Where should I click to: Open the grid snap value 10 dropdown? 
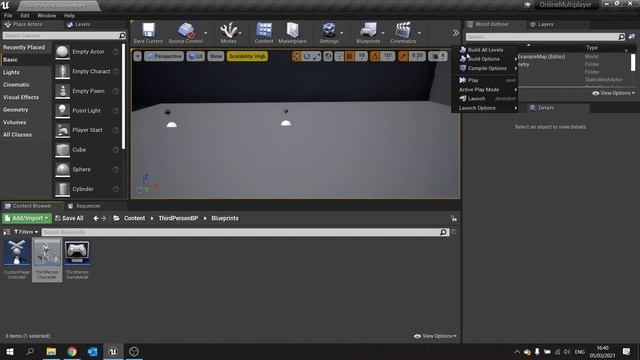[x=361, y=56]
